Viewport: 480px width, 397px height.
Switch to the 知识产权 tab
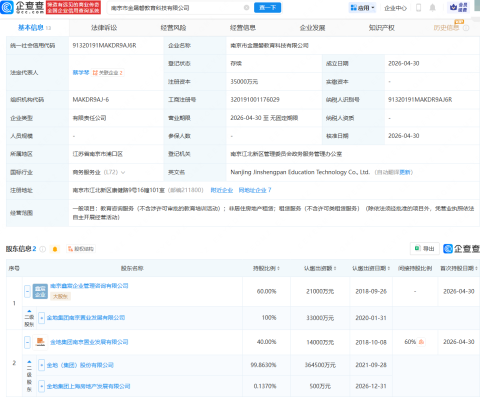pyautogui.click(x=382, y=28)
